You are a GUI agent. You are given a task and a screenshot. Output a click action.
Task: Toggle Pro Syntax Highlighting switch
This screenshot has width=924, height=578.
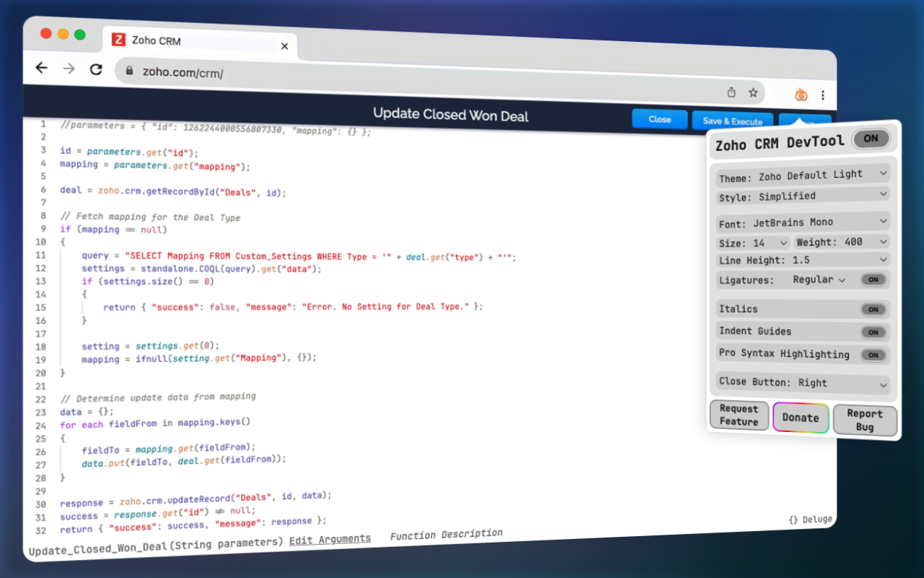point(873,355)
